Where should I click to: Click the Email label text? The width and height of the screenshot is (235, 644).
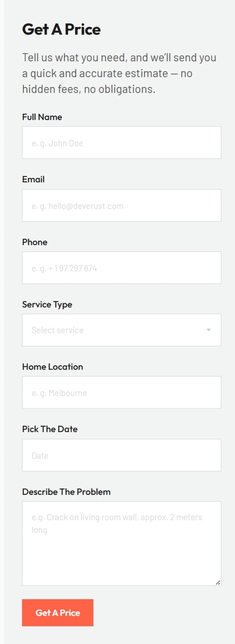(x=33, y=179)
